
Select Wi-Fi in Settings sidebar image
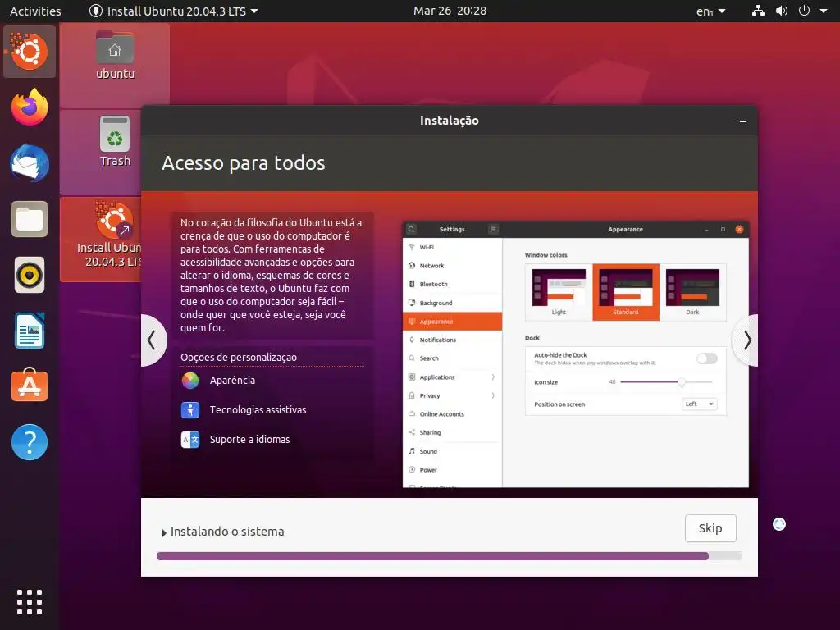(x=452, y=247)
